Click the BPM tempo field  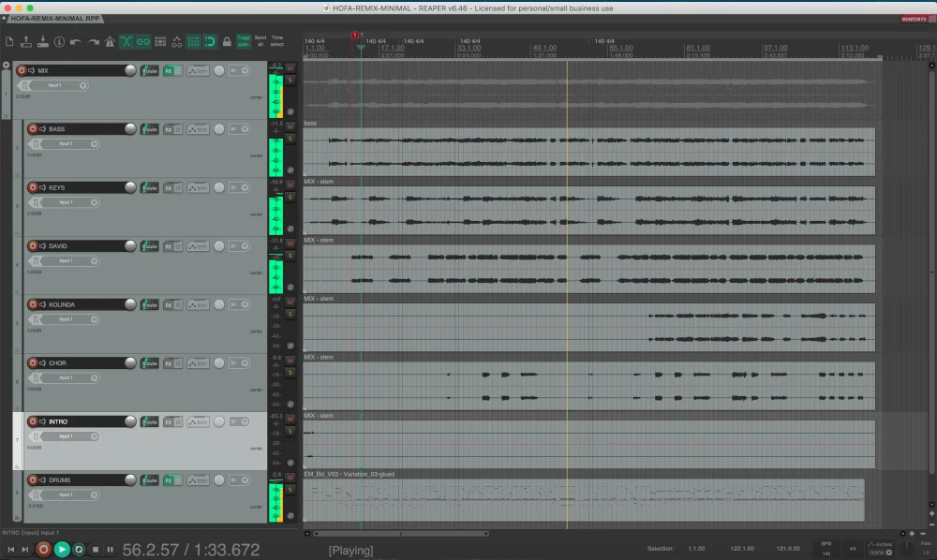click(826, 550)
